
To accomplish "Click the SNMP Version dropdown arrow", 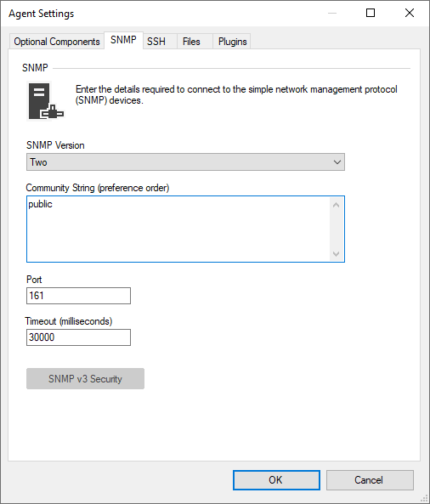I will pos(337,162).
